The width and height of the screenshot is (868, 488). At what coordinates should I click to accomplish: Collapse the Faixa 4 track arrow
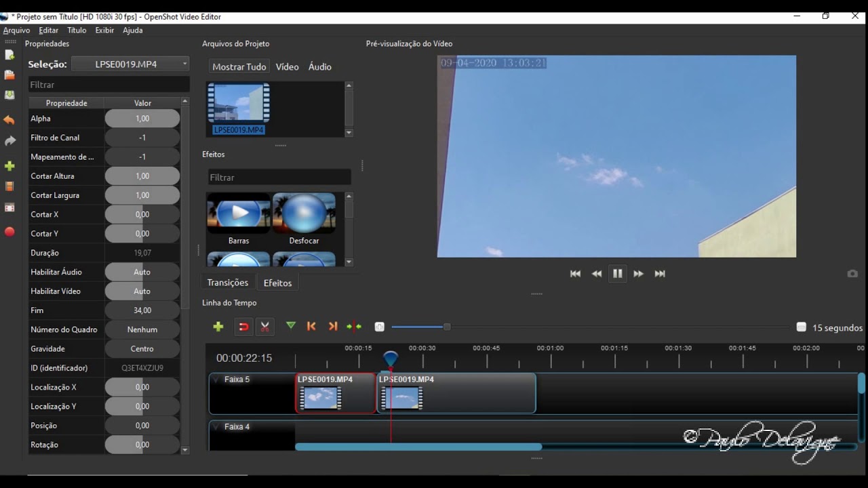(x=216, y=427)
